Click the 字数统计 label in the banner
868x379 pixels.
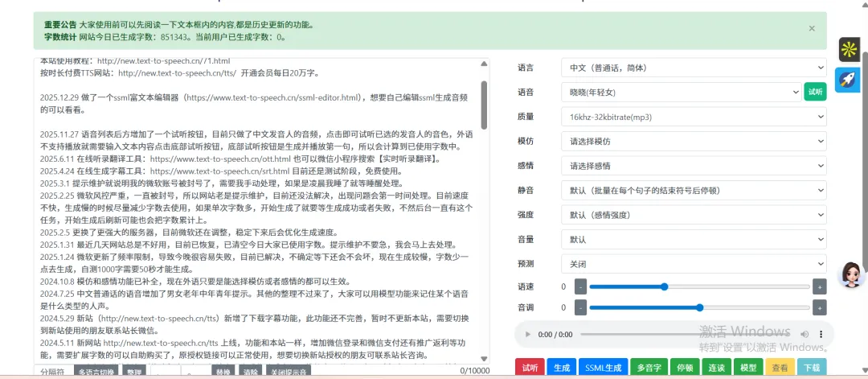tap(60, 38)
